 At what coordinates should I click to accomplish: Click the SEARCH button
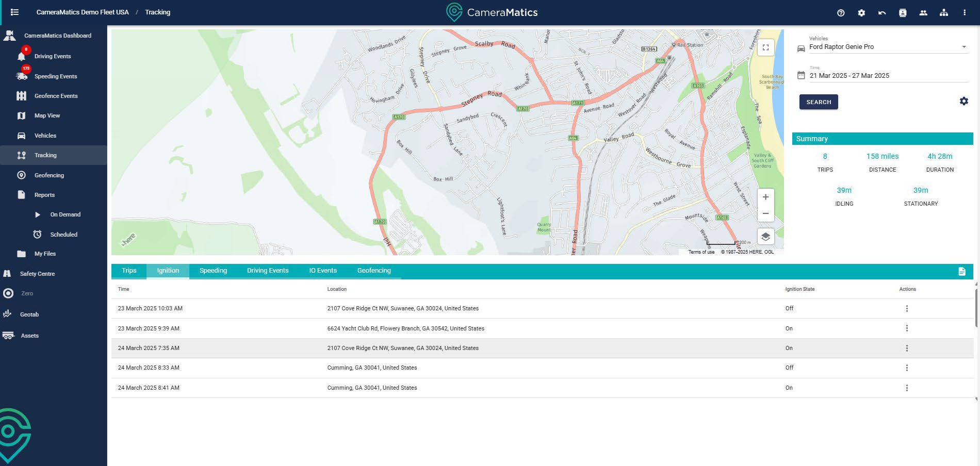tap(819, 102)
